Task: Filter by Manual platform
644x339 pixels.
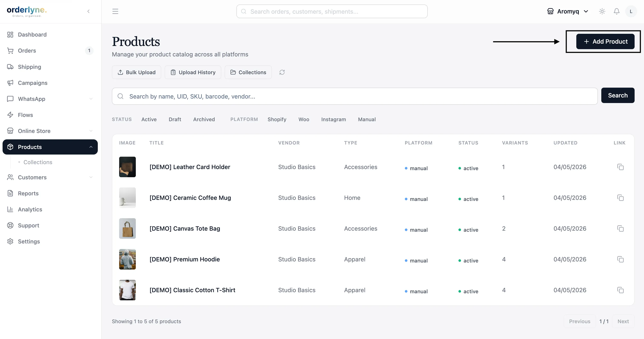Action: pos(367,119)
